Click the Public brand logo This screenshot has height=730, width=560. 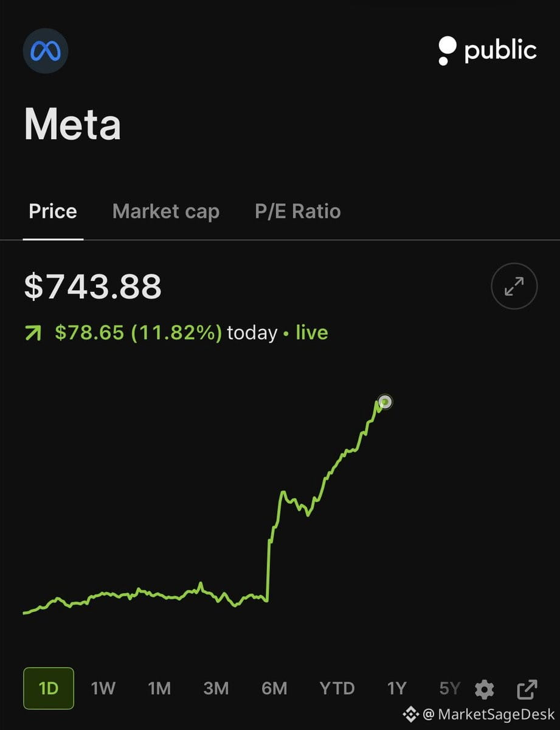487,51
